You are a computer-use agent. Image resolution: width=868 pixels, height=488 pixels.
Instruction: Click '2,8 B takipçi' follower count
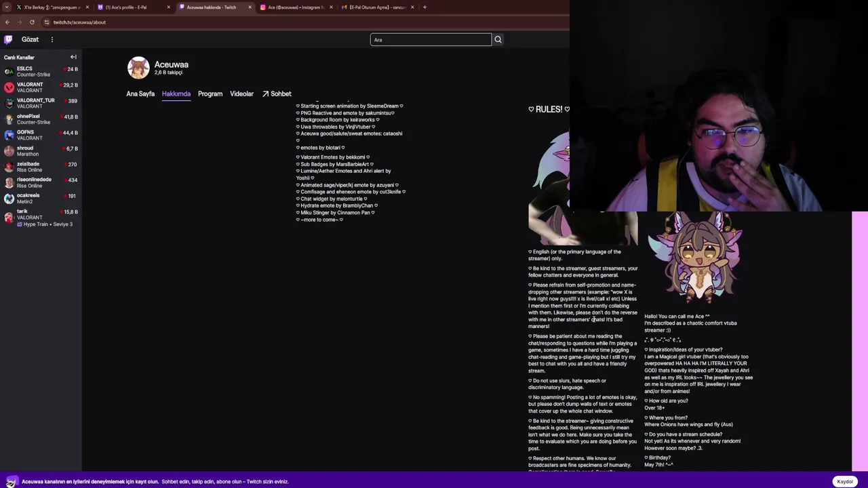point(168,73)
